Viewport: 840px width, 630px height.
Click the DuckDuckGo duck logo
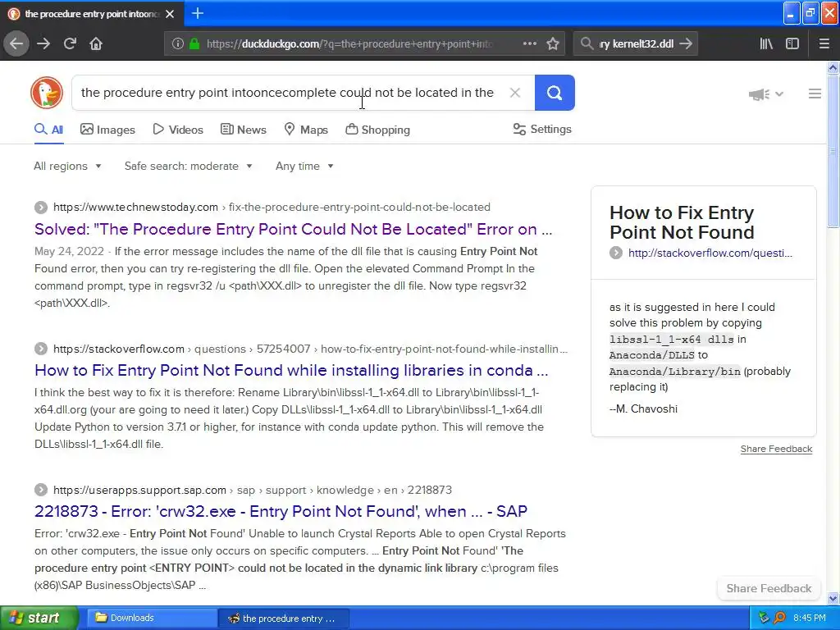tap(47, 93)
